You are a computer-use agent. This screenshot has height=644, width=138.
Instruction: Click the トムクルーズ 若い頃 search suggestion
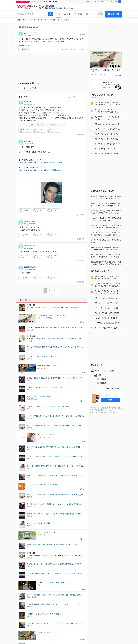28,88
